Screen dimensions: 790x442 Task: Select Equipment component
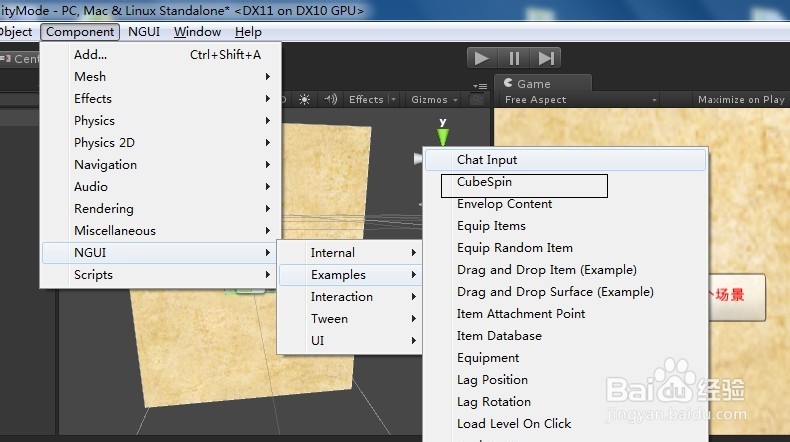click(565, 358)
